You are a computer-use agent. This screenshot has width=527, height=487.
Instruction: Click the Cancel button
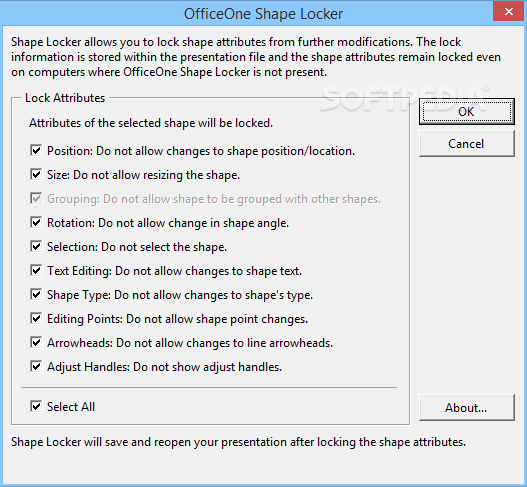pos(467,144)
